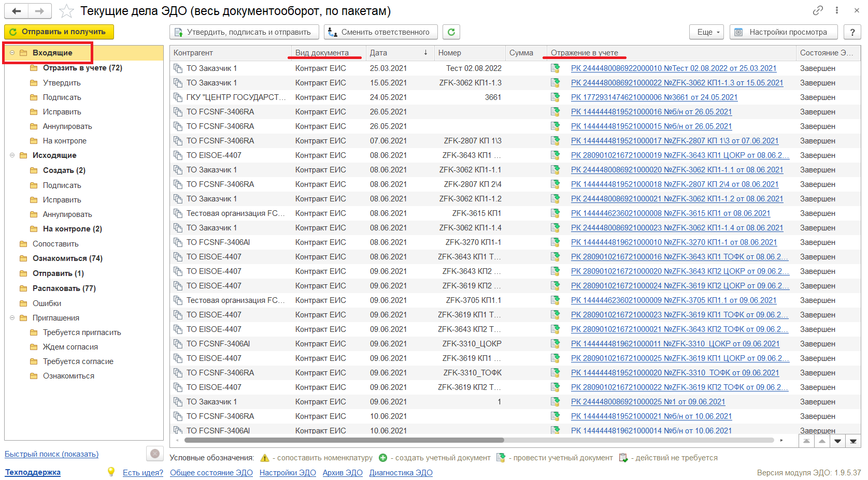Click the back navigation arrow
868x480 pixels.
pyautogui.click(x=17, y=11)
